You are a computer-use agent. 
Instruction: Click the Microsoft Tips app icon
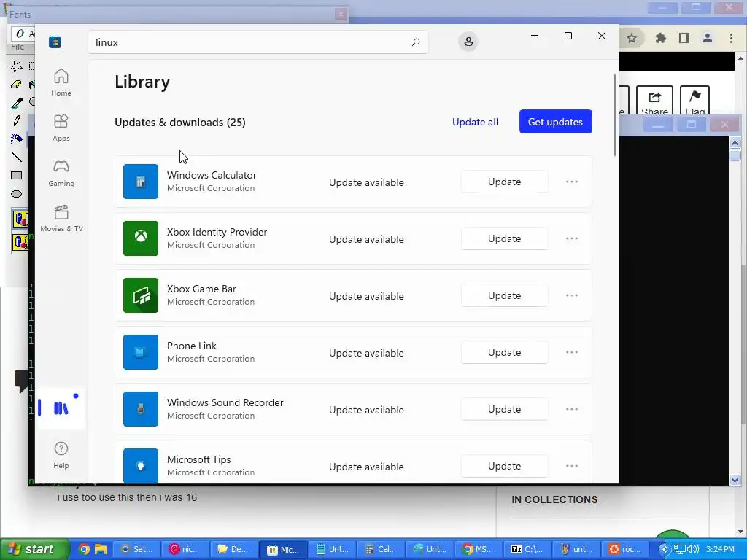click(141, 466)
